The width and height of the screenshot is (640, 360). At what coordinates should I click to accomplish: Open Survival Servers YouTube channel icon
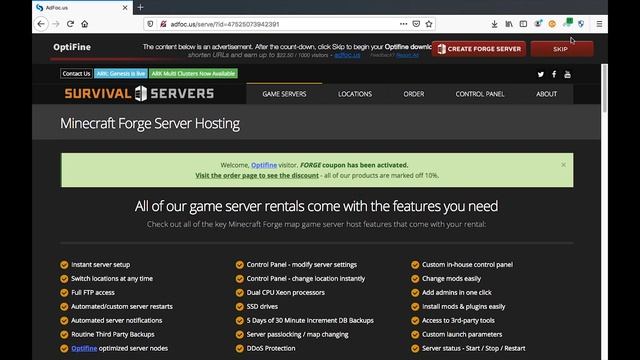pyautogui.click(x=567, y=74)
